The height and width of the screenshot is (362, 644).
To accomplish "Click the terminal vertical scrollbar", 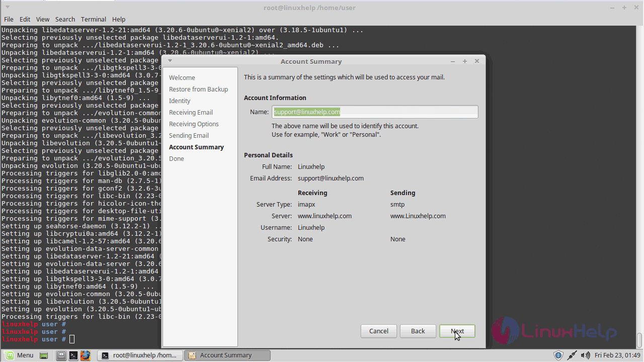I will tap(639, 186).
